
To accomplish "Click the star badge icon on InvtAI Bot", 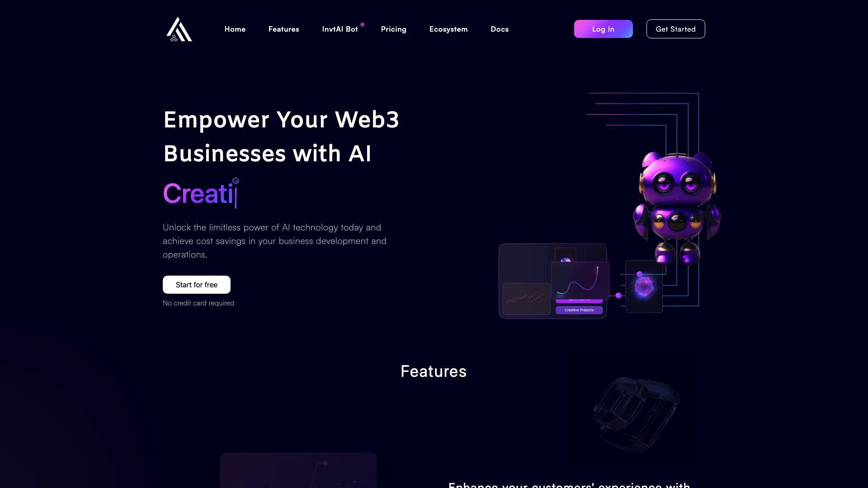I will (x=363, y=24).
